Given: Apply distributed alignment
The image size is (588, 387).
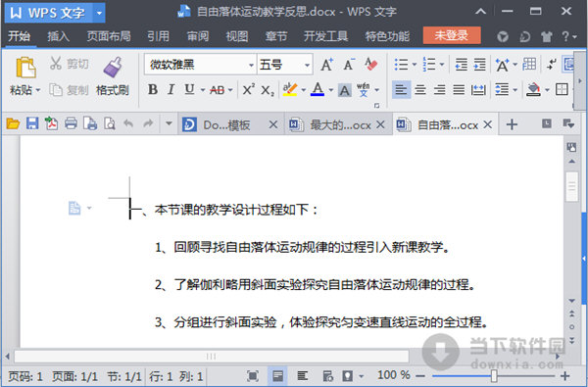Looking at the screenshot, I should coord(478,89).
